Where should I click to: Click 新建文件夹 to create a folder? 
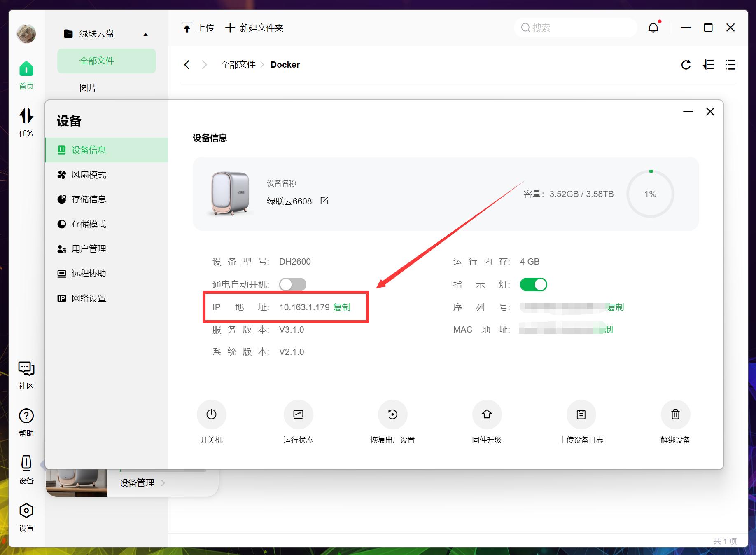coord(254,28)
